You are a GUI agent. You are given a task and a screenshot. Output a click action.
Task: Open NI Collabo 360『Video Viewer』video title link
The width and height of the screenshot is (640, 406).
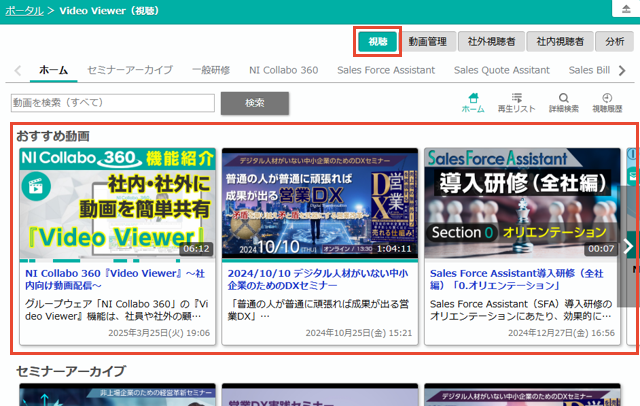(115, 279)
